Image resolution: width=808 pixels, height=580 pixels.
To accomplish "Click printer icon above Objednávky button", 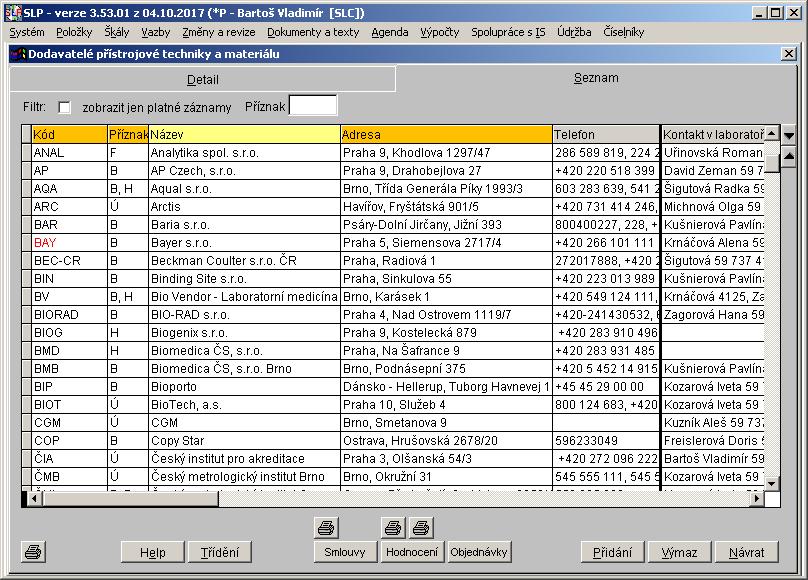I will tap(421, 527).
